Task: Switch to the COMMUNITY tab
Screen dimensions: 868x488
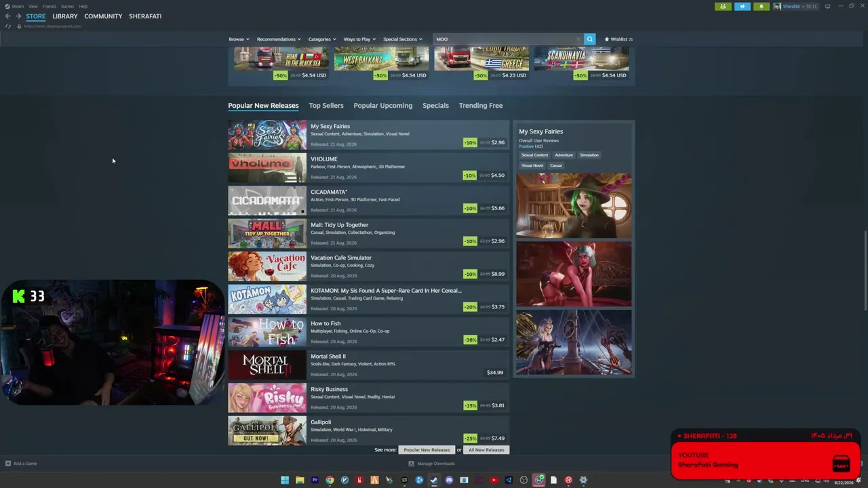Action: [103, 16]
